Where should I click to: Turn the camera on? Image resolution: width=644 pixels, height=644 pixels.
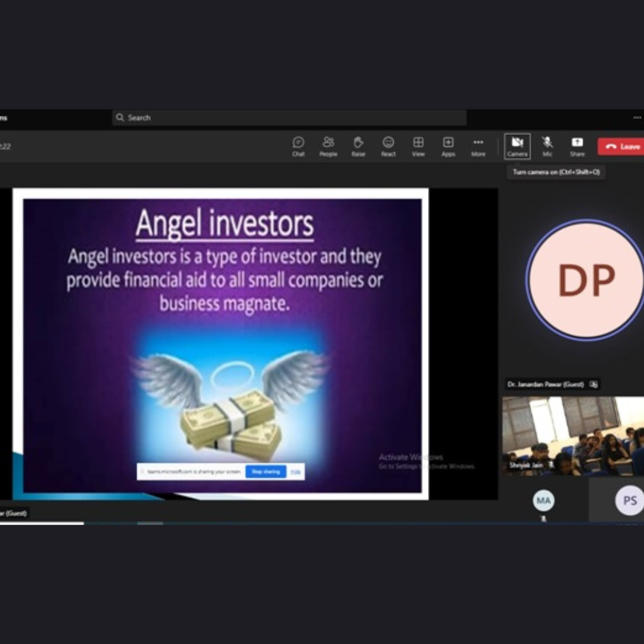coord(517,145)
